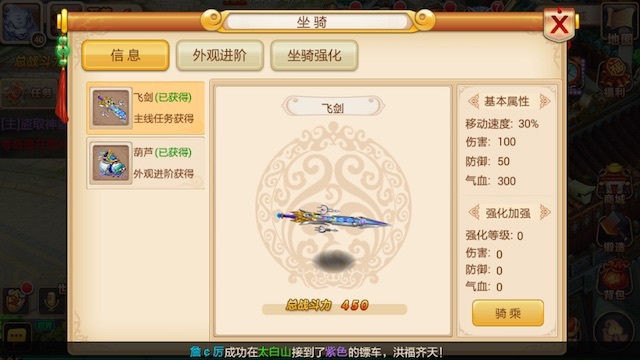The height and width of the screenshot is (360, 640).
Task: Click the 飞剑 name label above preview
Action: [333, 107]
